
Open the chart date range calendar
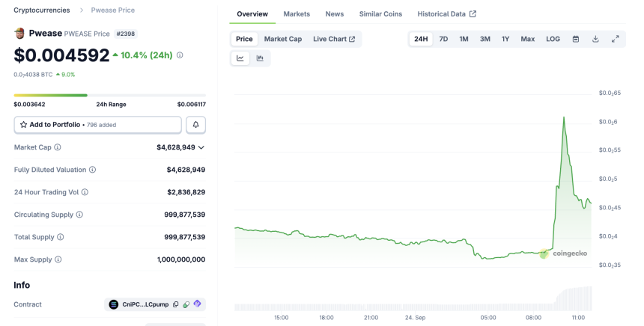coord(576,39)
